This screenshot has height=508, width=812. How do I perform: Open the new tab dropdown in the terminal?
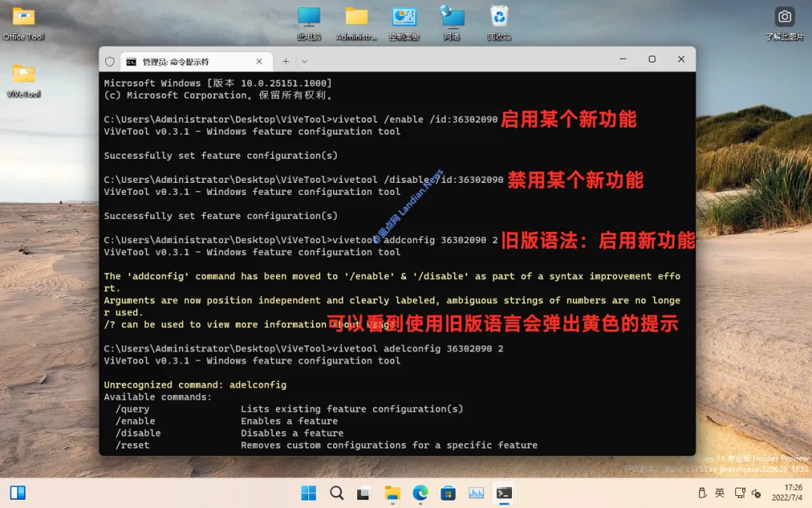tap(304, 60)
